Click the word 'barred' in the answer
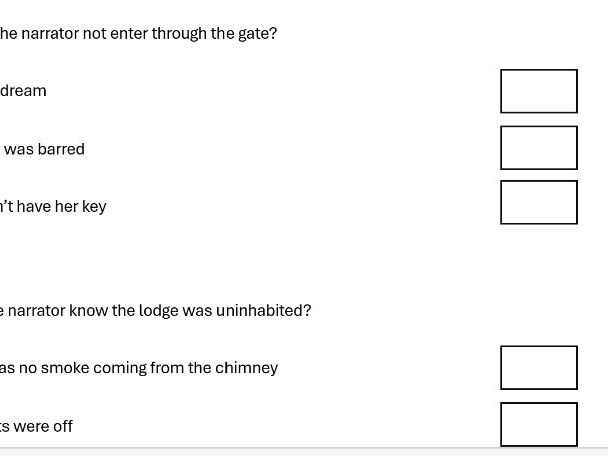Image resolution: width=608 pixels, height=456 pixels. pyautogui.click(x=61, y=149)
